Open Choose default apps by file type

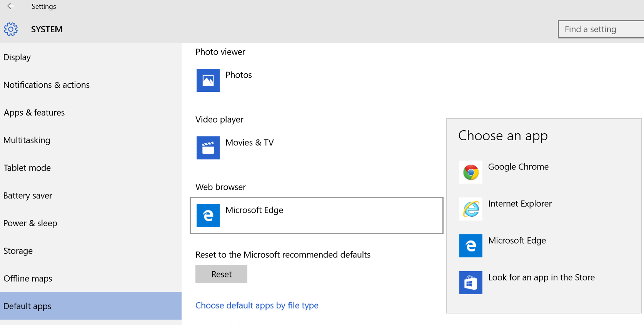[257, 305]
